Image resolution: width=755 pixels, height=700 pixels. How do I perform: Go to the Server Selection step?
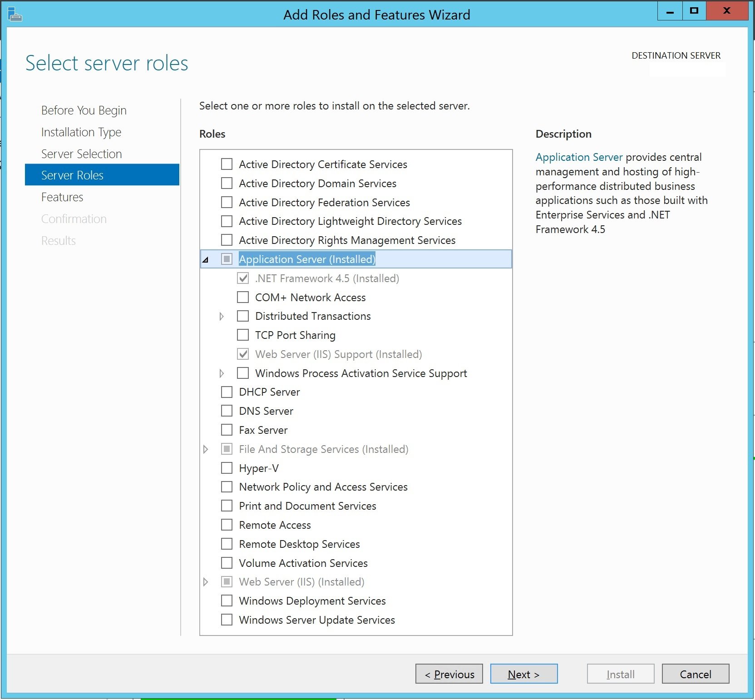point(81,154)
